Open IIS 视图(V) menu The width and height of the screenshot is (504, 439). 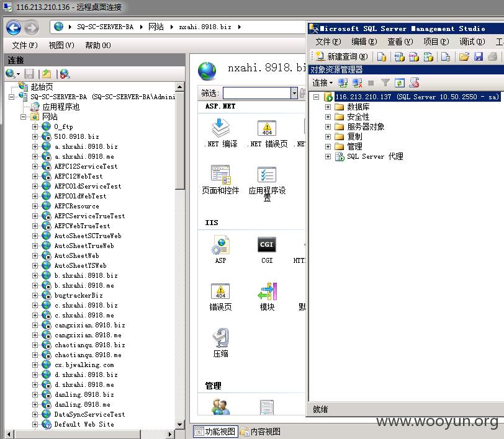[x=61, y=45]
